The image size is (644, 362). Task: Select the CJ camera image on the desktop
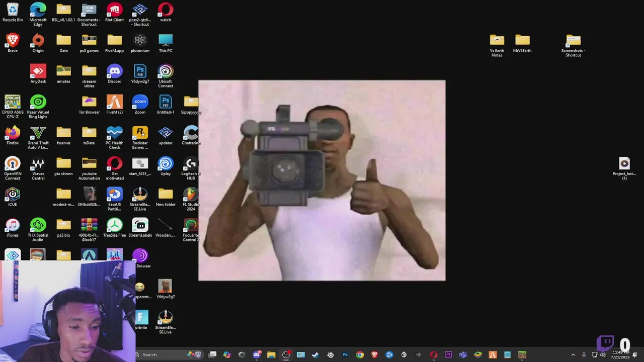click(x=322, y=180)
